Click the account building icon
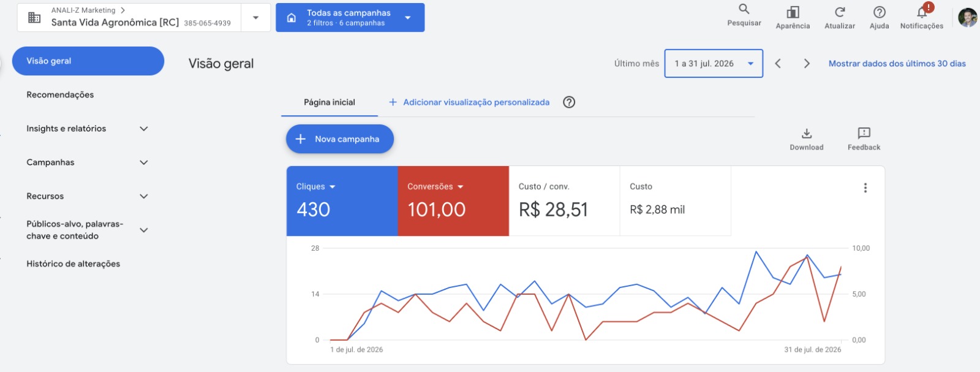The height and width of the screenshot is (372, 980). pos(35,18)
